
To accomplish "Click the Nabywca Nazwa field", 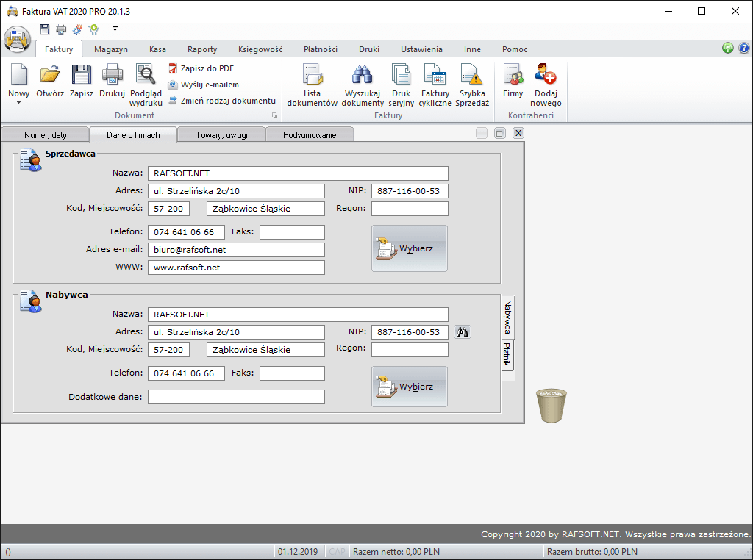I will [298, 315].
